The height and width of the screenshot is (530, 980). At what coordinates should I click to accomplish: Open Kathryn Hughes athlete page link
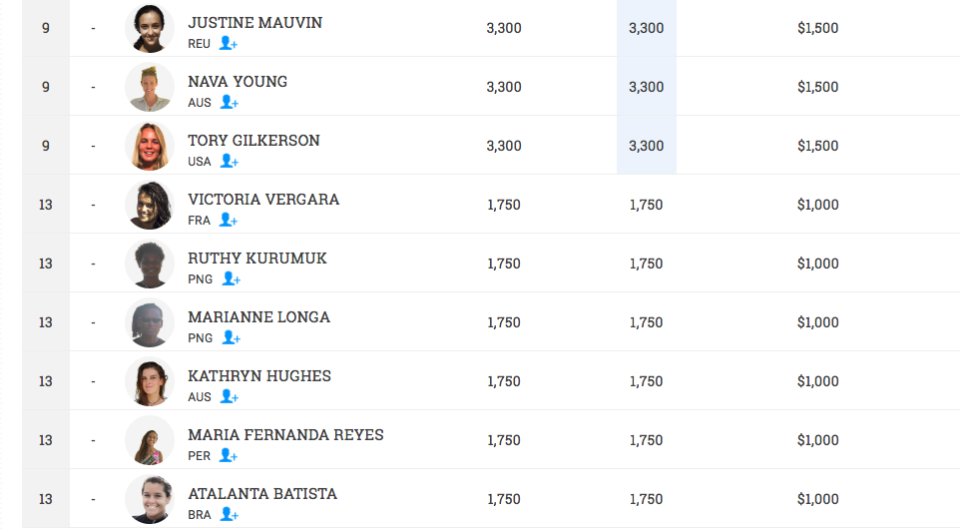coord(259,376)
